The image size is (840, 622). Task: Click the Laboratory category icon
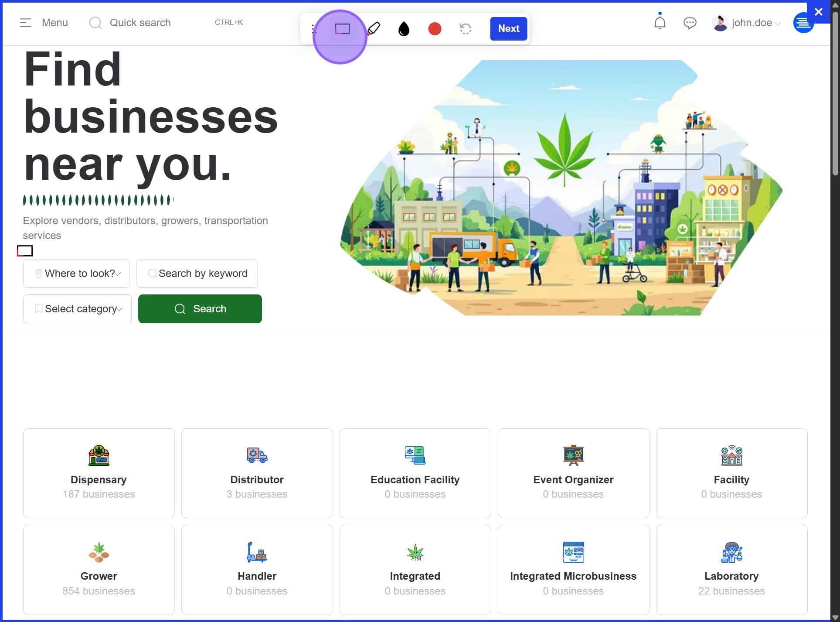click(731, 552)
